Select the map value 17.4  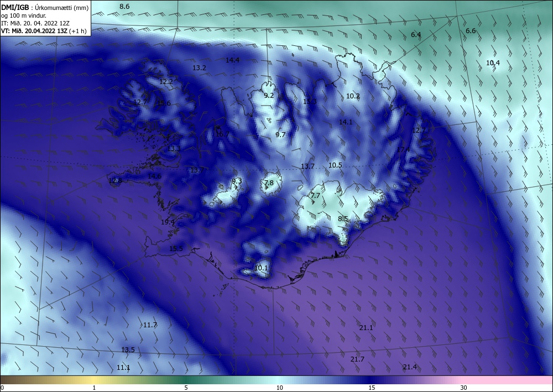click(404, 150)
